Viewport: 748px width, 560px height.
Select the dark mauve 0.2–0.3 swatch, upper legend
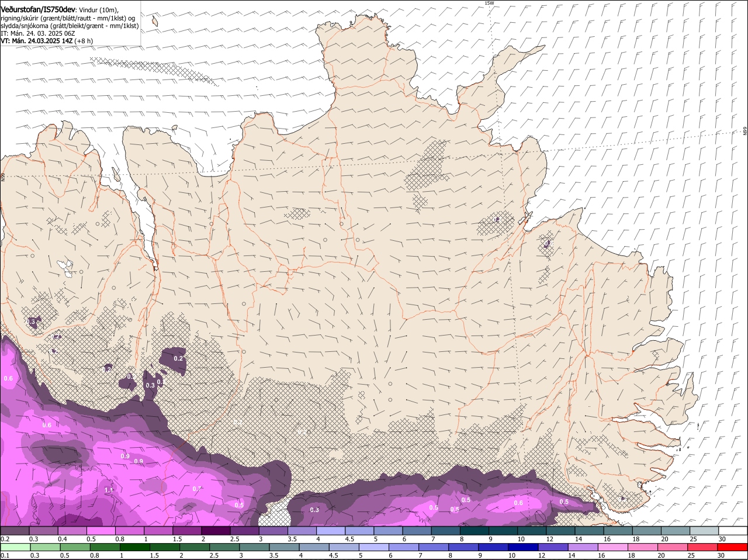[x=15, y=531]
